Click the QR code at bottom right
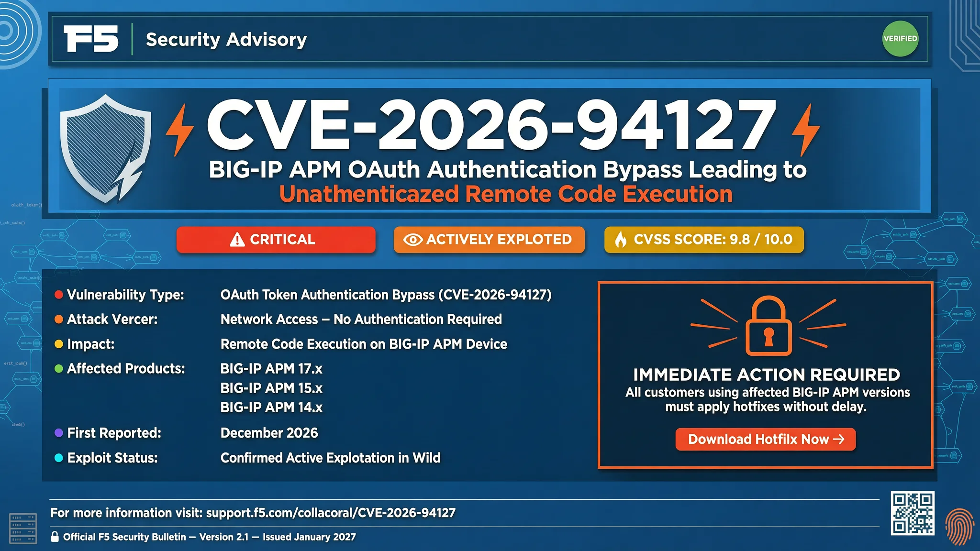 click(913, 513)
